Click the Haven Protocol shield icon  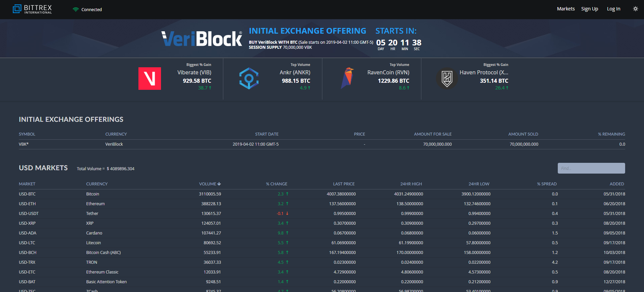click(x=447, y=79)
